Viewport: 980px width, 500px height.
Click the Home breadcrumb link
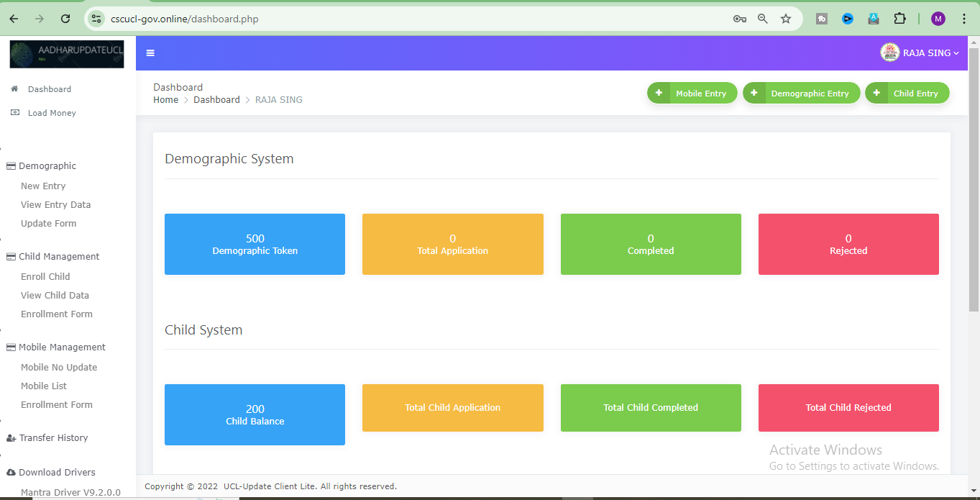pyautogui.click(x=165, y=100)
